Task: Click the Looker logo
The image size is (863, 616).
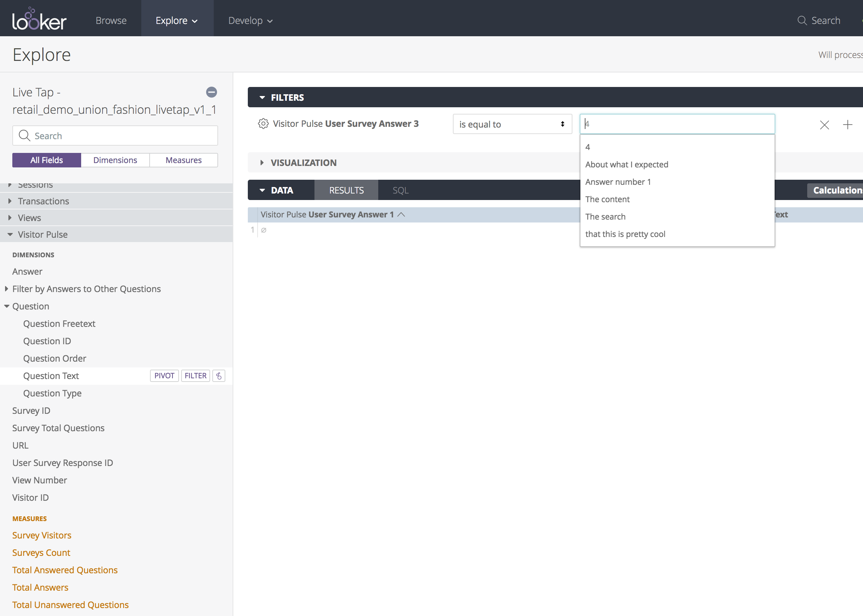Action: tap(39, 19)
